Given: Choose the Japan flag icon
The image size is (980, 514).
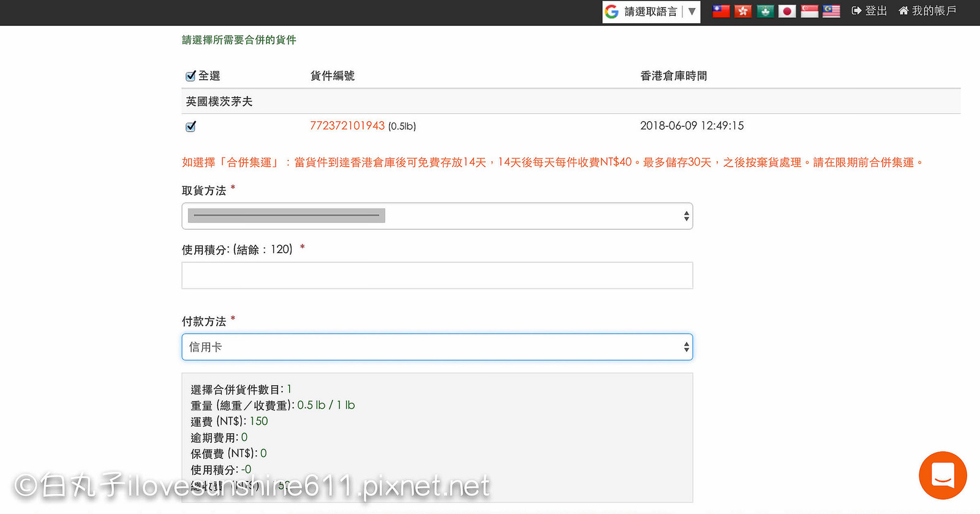Looking at the screenshot, I should click(x=787, y=11).
